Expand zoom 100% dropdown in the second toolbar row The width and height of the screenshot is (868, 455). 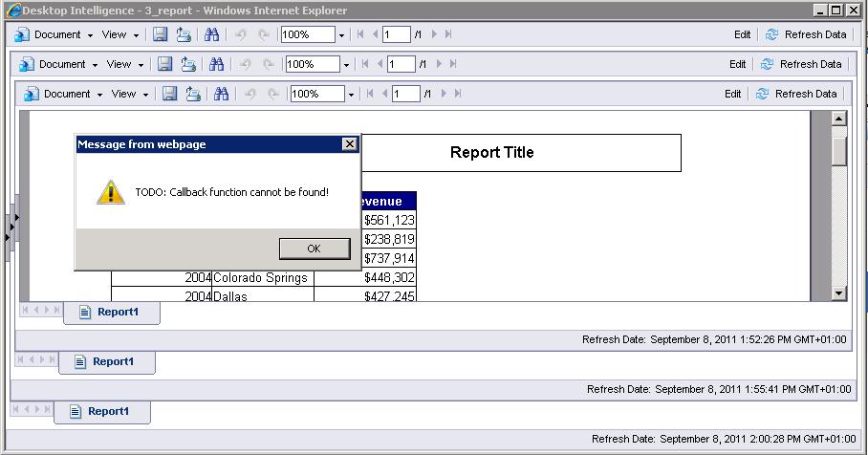tap(346, 65)
